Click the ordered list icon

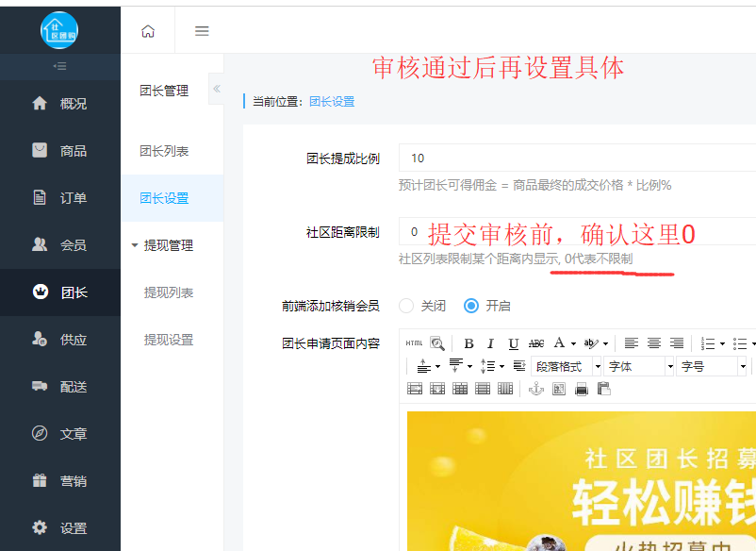click(x=708, y=343)
